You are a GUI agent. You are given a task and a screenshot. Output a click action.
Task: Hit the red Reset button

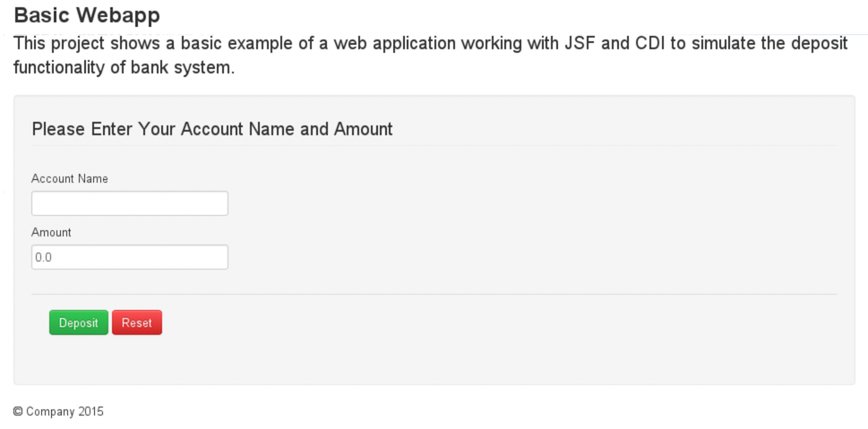[x=137, y=322]
